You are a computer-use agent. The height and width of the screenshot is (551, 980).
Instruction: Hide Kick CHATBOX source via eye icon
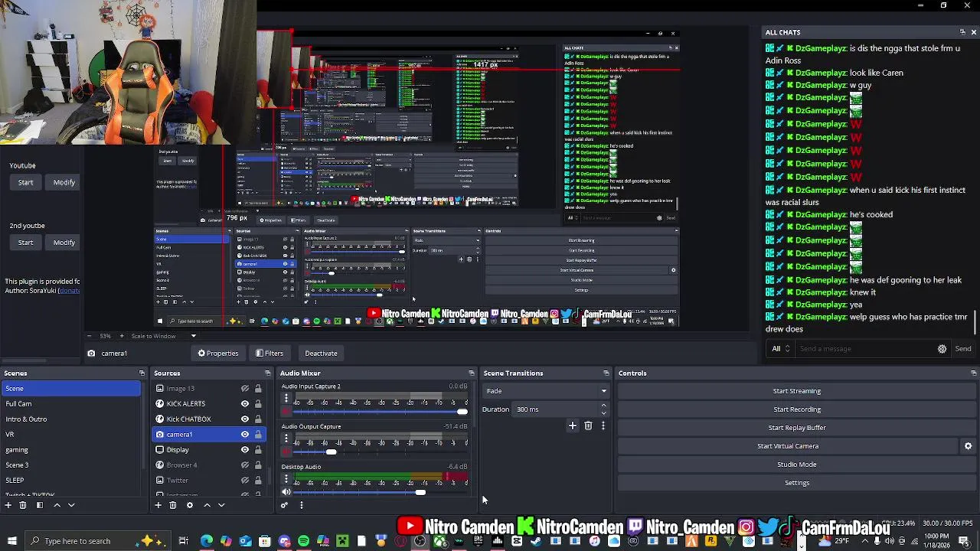coord(245,419)
